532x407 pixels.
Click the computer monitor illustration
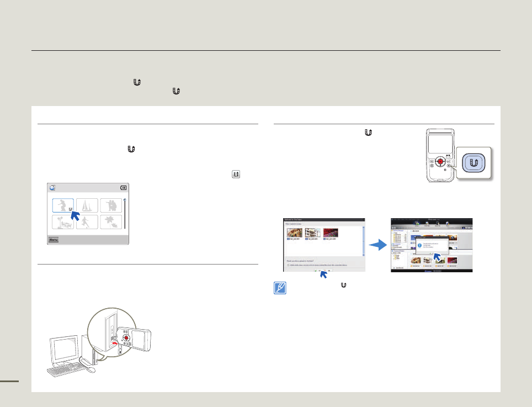tap(66, 348)
